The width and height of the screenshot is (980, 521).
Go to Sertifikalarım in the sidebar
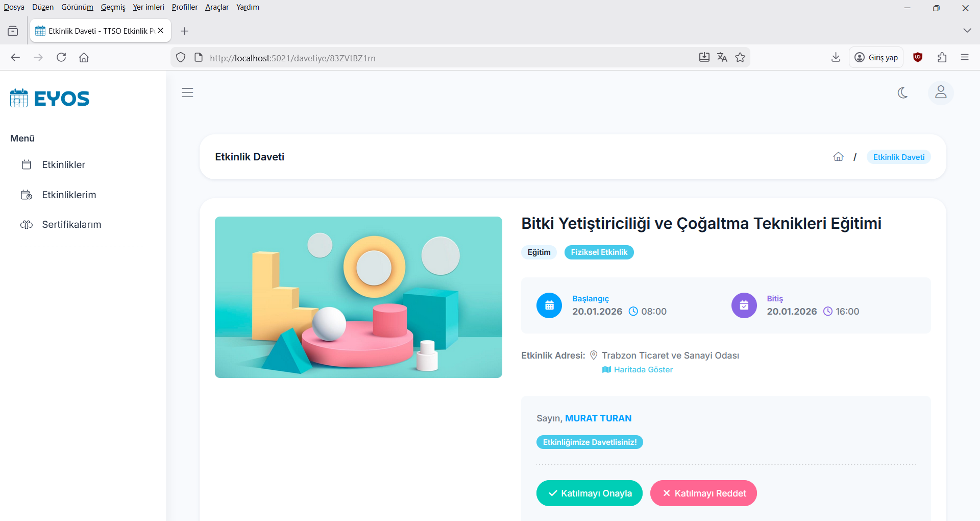(71, 225)
